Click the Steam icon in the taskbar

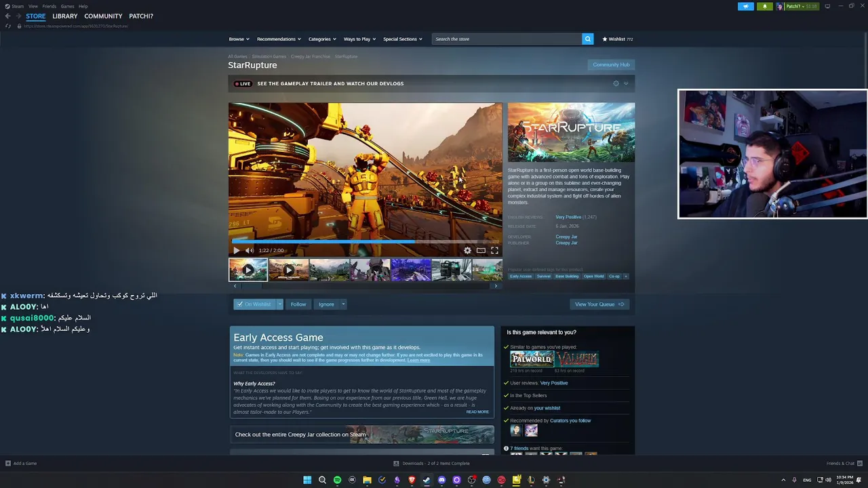(427, 480)
